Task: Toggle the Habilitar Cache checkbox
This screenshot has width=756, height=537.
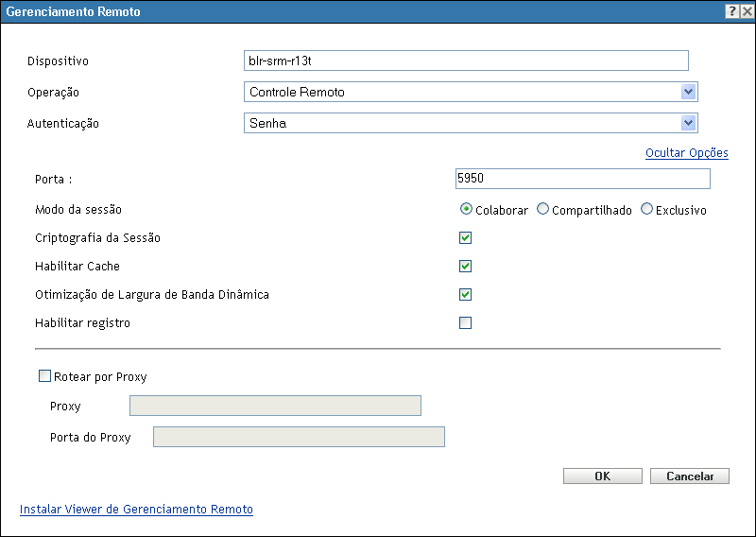Action: click(x=465, y=267)
